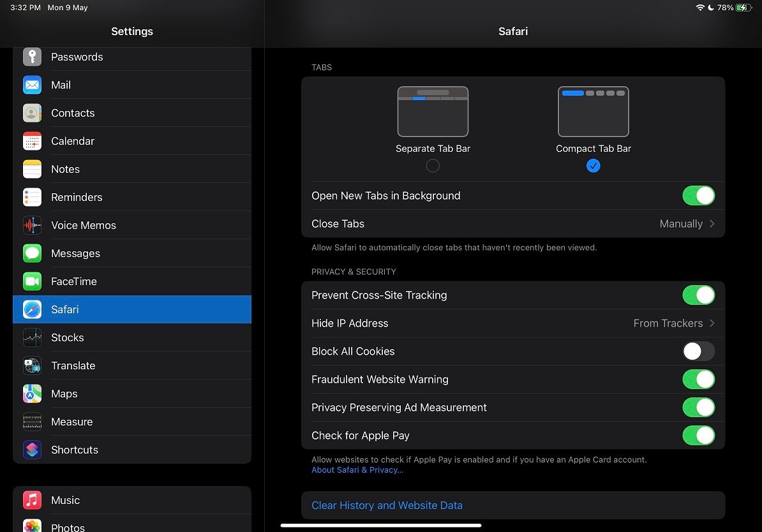Tap the 'Hide IP Address' label
This screenshot has height=532, width=762.
(350, 323)
